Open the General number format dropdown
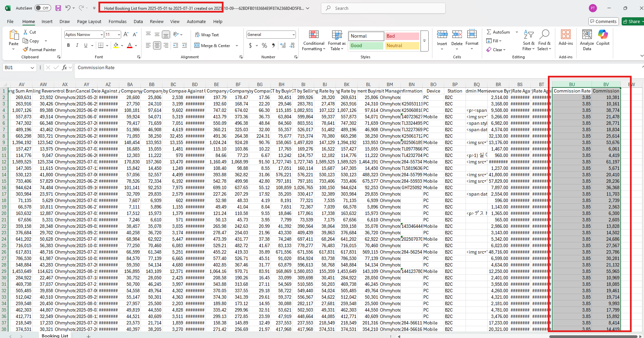Screen dimensions: 644x338 293,35
